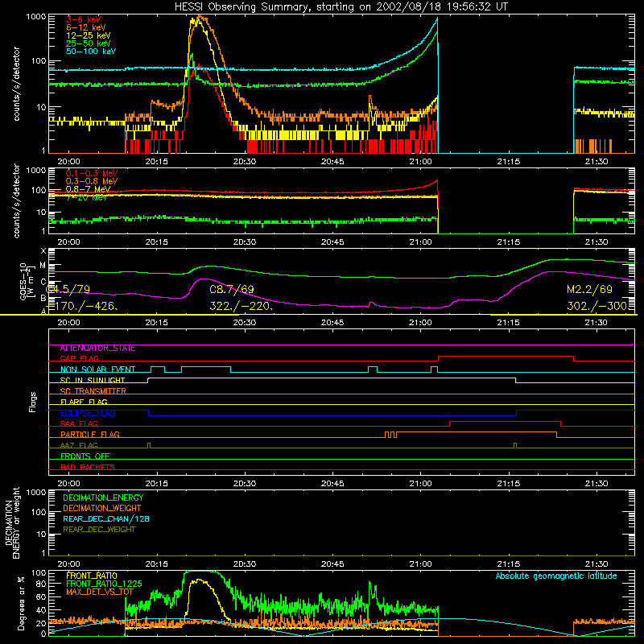Click the M2.2/69 flare annotation
This screenshot has height=644, width=644.
pos(589,289)
